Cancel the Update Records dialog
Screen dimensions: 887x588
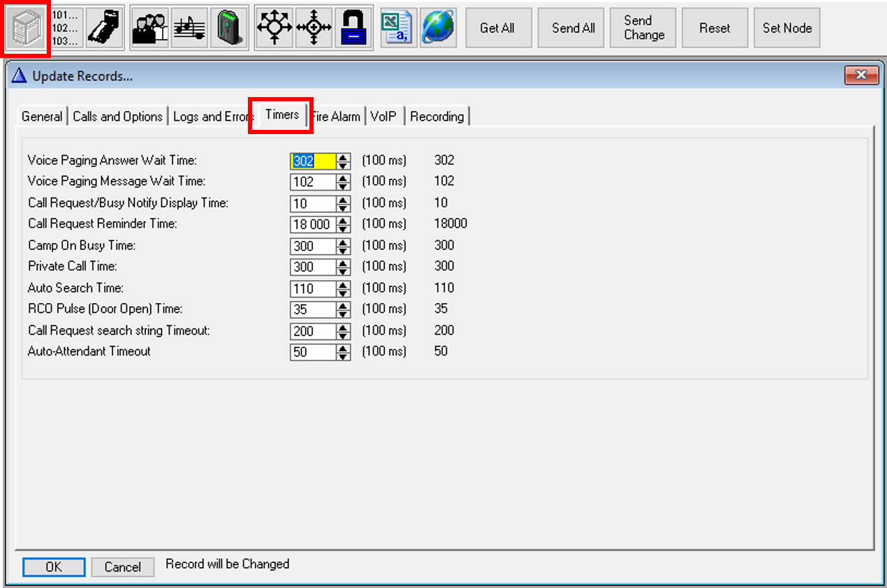123,567
